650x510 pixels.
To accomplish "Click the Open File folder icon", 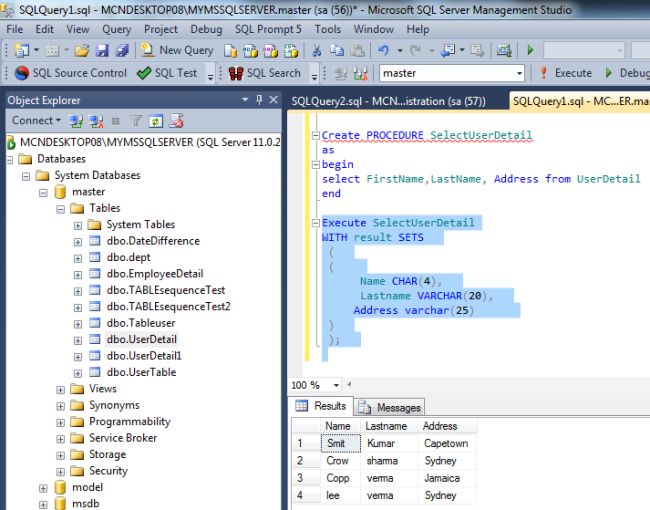I will click(x=81, y=50).
